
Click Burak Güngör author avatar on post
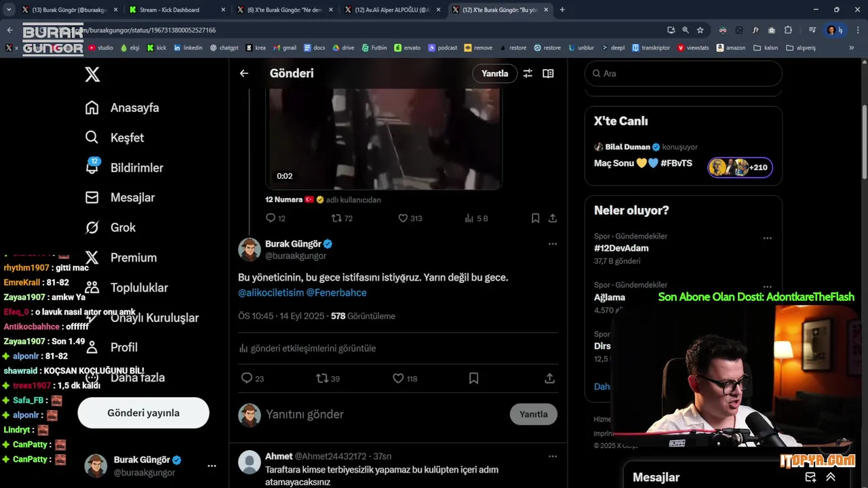[250, 249]
